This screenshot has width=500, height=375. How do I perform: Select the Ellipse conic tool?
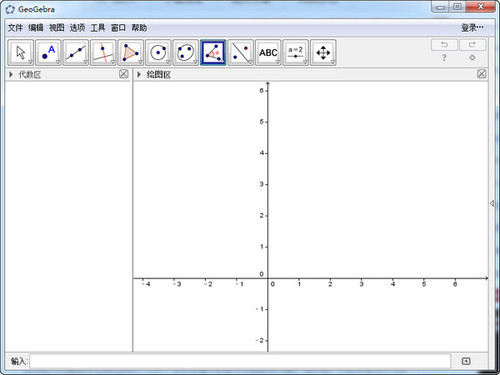tap(186, 52)
